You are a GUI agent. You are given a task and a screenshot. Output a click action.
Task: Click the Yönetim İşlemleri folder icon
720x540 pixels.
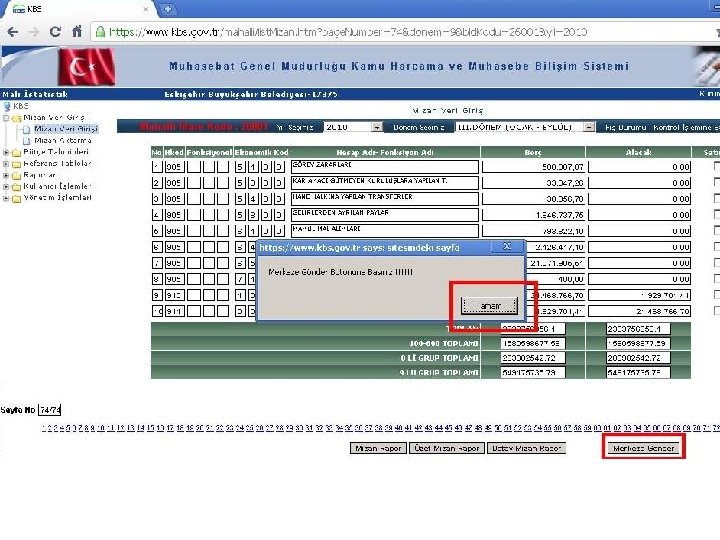[x=17, y=198]
